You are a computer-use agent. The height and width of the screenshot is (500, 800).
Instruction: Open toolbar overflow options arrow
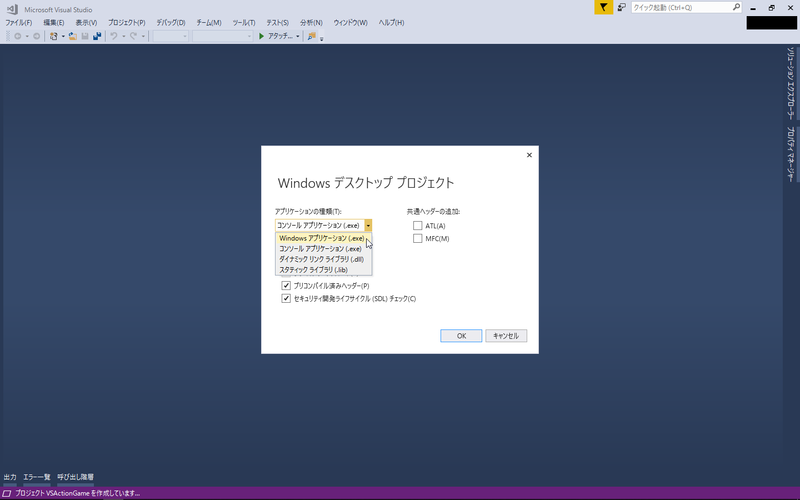[x=321, y=38]
